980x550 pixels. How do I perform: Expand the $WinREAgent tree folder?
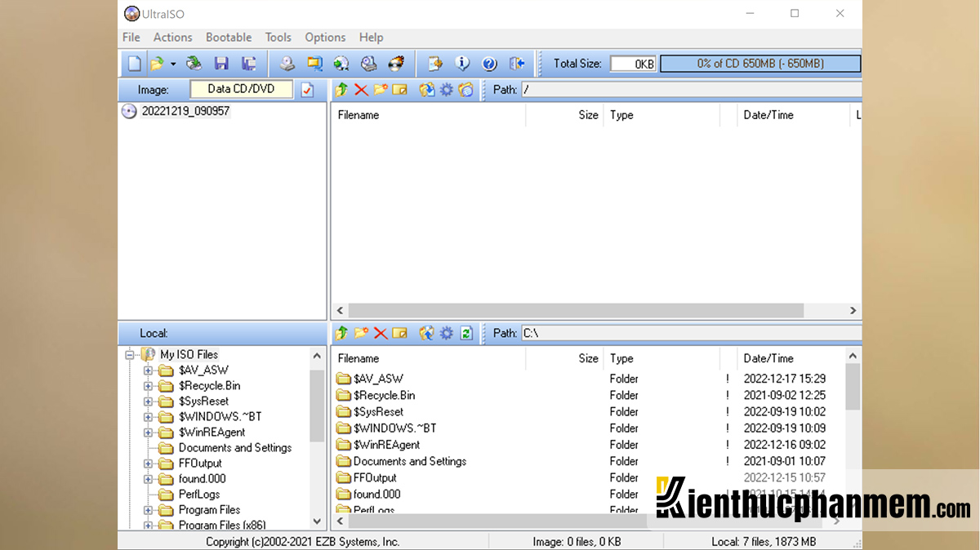click(148, 432)
